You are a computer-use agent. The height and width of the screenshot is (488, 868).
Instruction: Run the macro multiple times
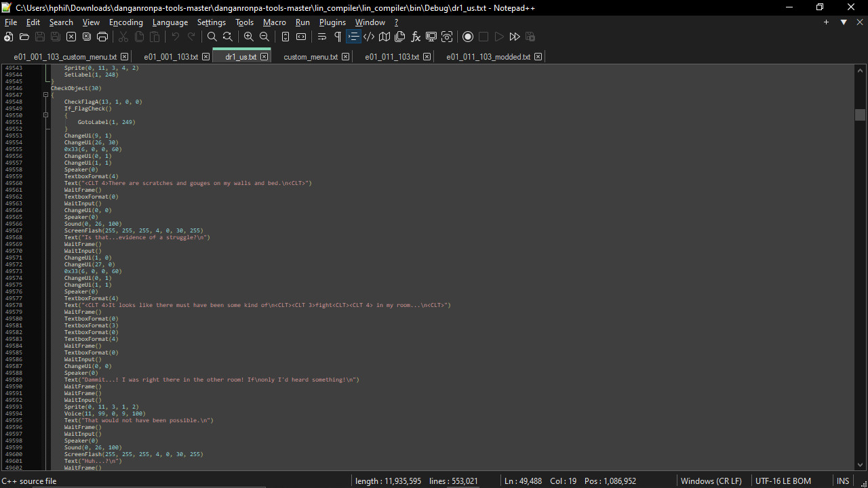(515, 37)
